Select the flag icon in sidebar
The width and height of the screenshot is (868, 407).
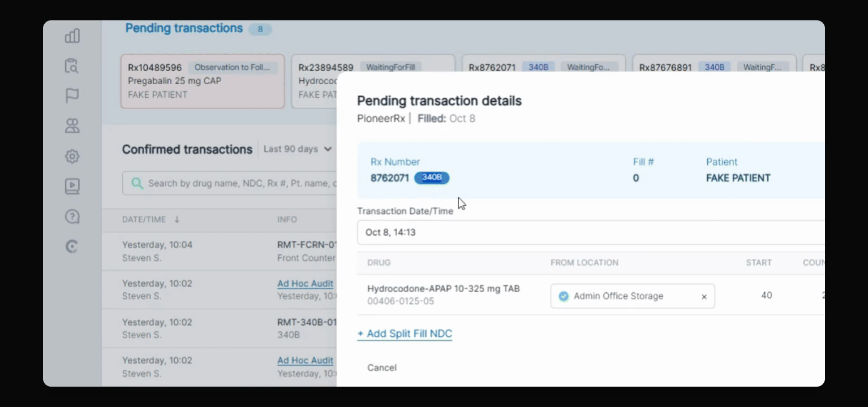click(72, 96)
